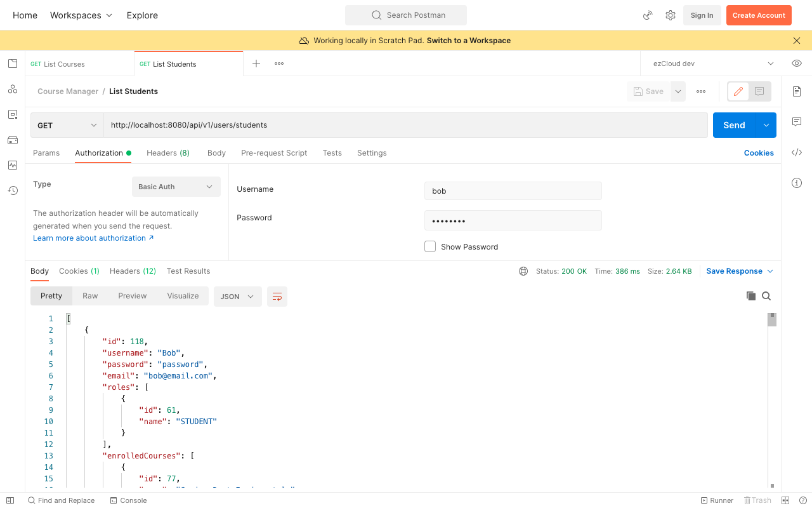The height and width of the screenshot is (508, 812).
Task: Switch to edit mode pencil icon
Action: 738,91
